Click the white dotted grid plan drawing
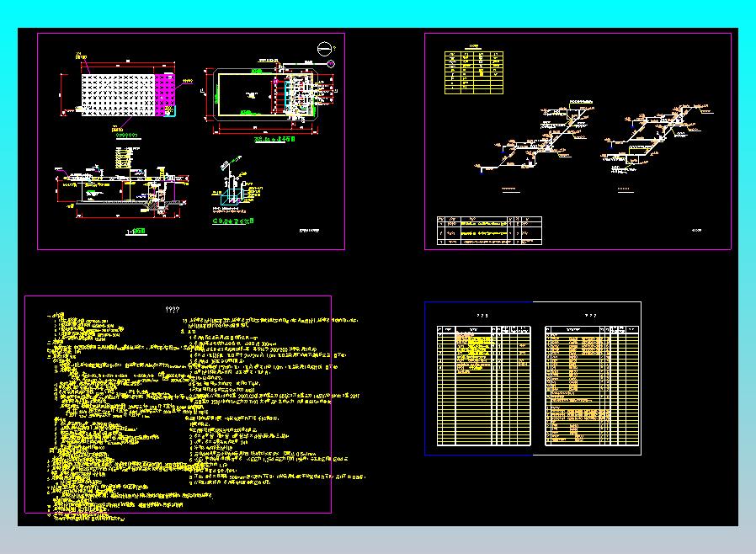 coord(118,95)
